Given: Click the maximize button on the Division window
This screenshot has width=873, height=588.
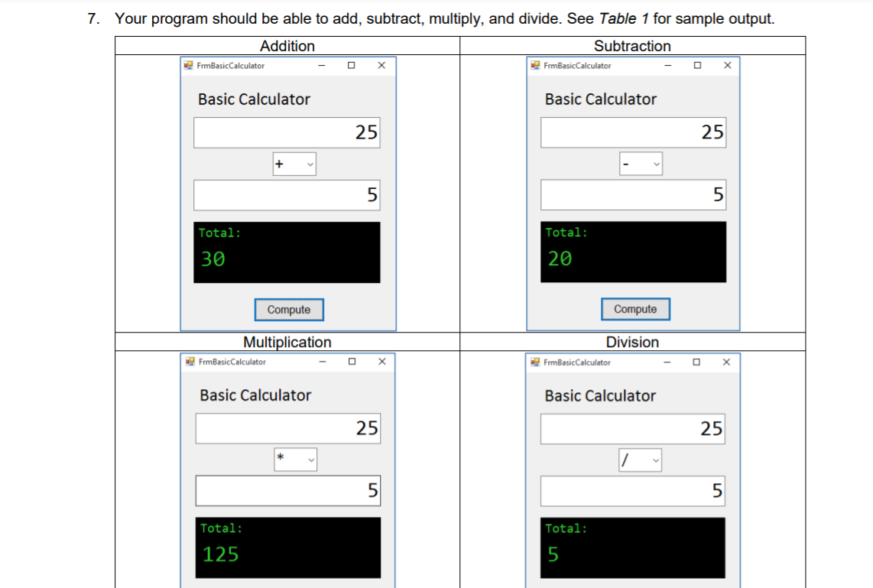Looking at the screenshot, I should [696, 362].
